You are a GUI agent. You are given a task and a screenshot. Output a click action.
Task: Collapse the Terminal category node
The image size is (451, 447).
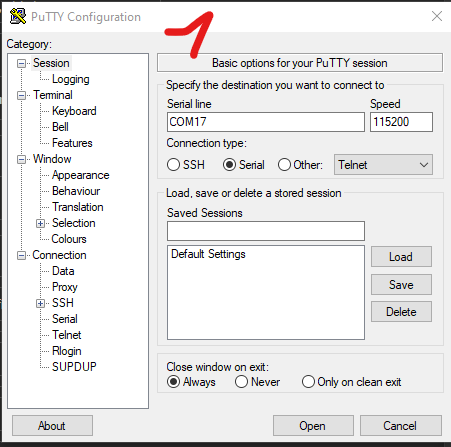[21, 95]
